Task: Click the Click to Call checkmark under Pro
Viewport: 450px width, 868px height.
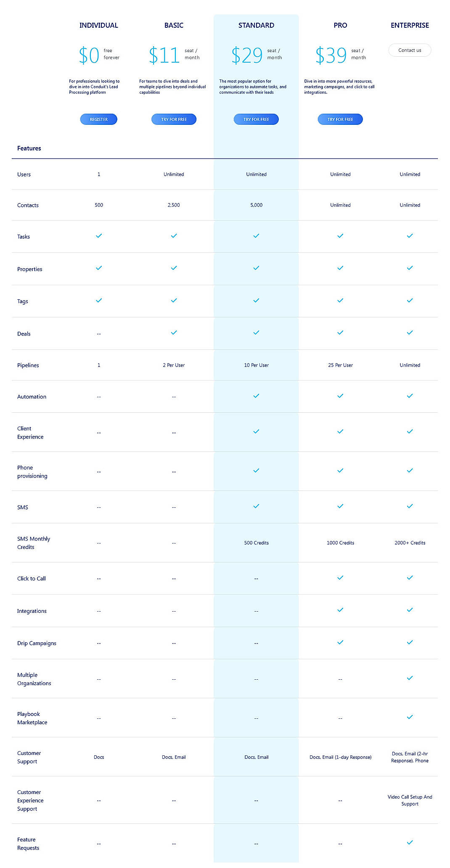Action: pos(340,578)
